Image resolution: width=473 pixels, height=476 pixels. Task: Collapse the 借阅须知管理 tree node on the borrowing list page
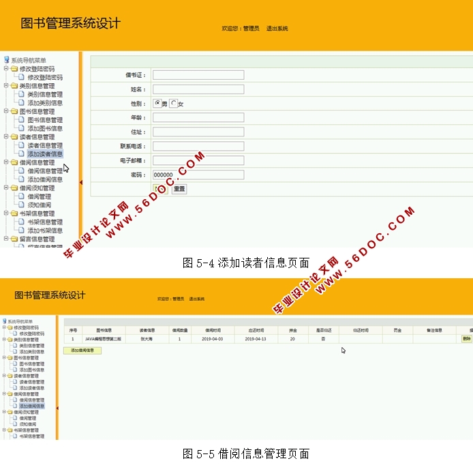pyautogui.click(x=3, y=412)
